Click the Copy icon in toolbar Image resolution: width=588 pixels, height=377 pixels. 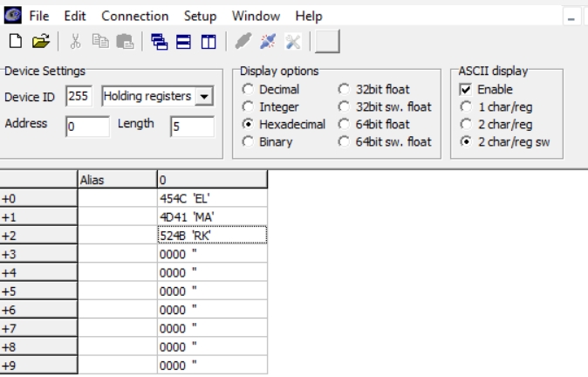[x=99, y=40]
